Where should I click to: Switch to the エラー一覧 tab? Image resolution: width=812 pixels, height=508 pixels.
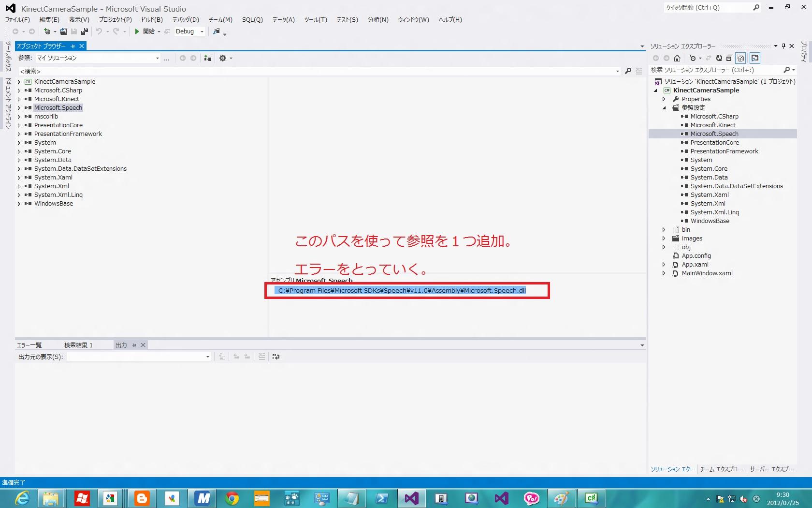29,345
